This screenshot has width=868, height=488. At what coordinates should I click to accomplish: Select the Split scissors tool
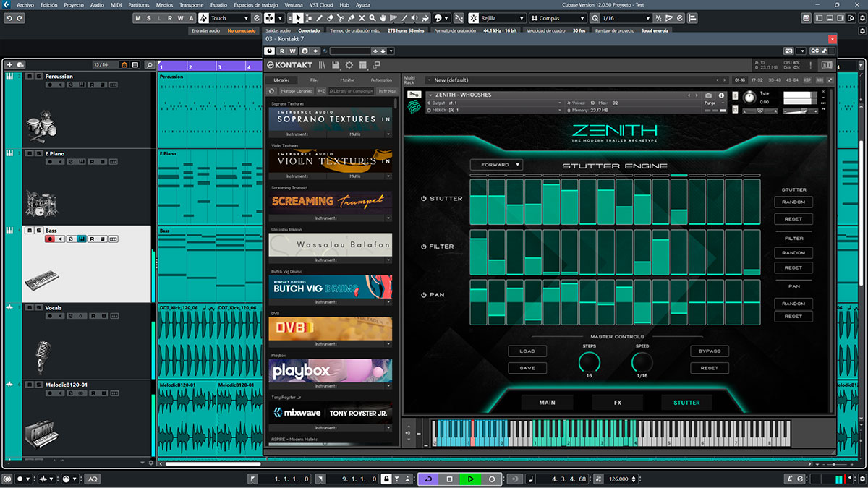point(341,18)
